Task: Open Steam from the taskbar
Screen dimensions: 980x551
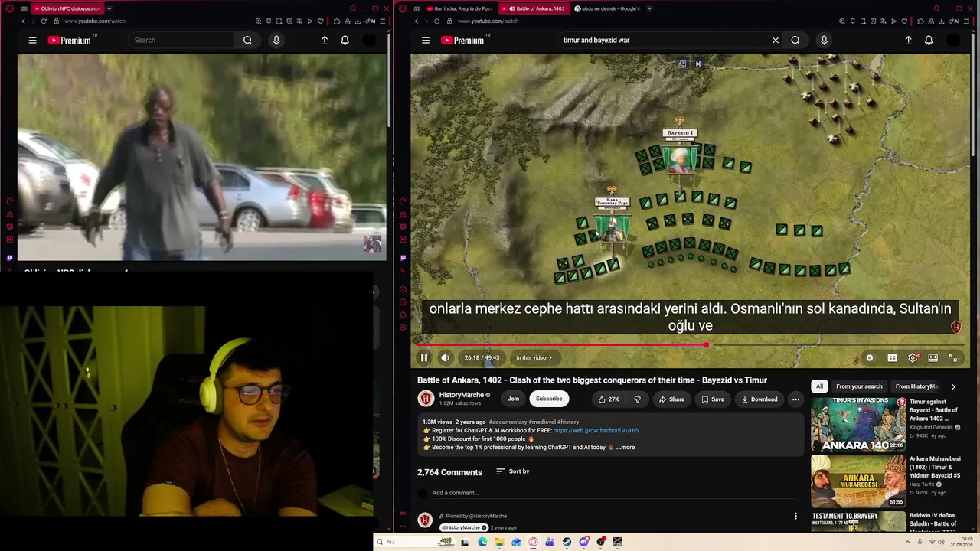Action: click(567, 542)
